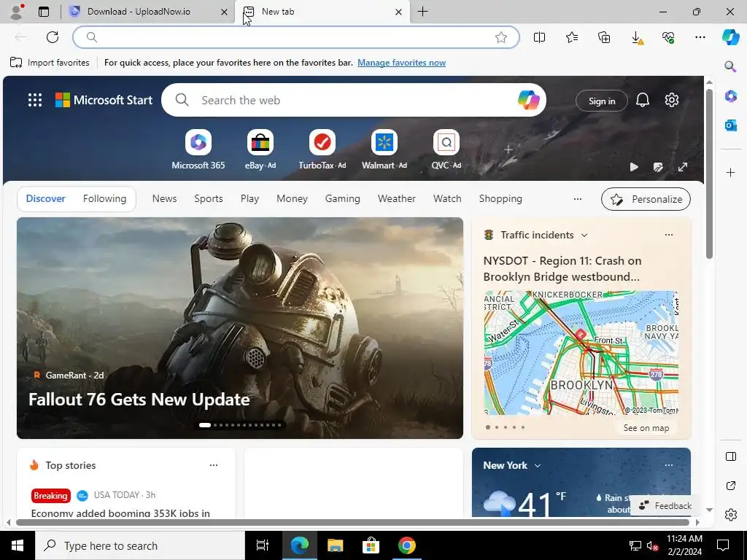Viewport: 747px width, 560px height.
Task: Sign in to Microsoft Start
Action: coord(601,101)
